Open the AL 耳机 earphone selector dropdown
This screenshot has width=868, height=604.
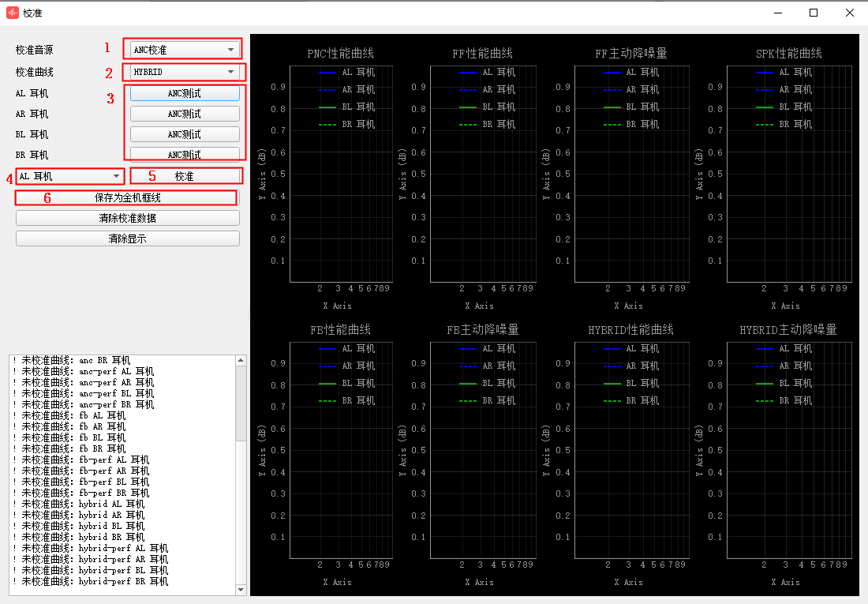coord(70,176)
